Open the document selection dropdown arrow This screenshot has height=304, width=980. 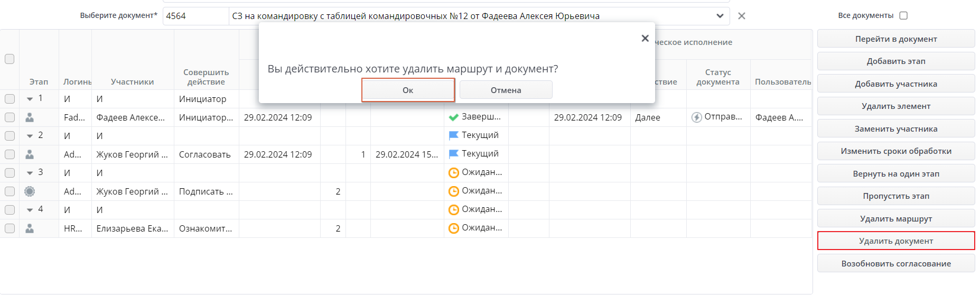point(720,16)
